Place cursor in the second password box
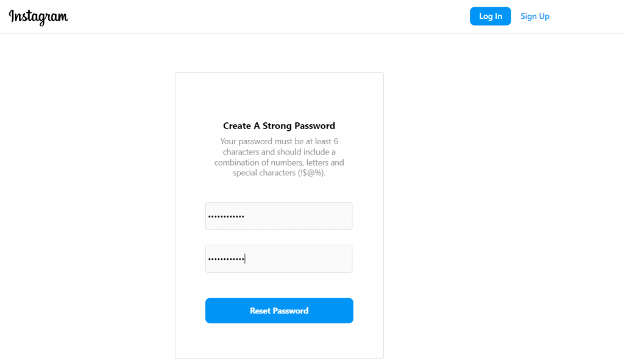 click(x=279, y=259)
